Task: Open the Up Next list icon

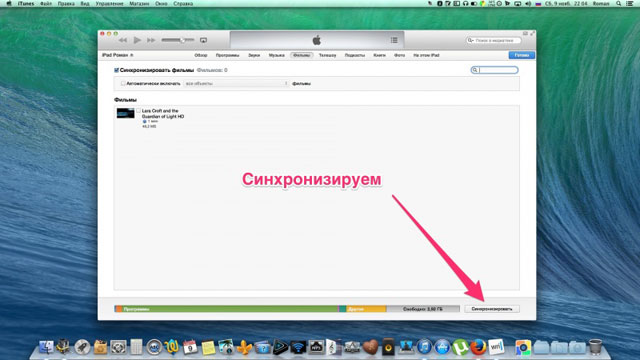Action: click(x=394, y=40)
